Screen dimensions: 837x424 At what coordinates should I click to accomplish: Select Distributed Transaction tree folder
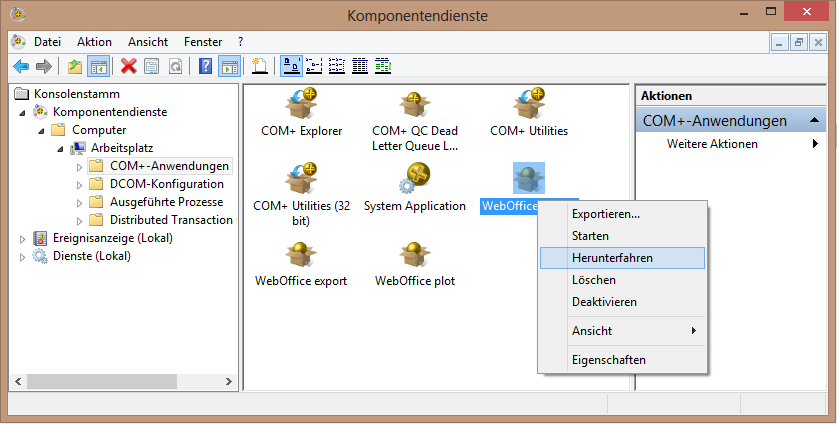point(171,220)
